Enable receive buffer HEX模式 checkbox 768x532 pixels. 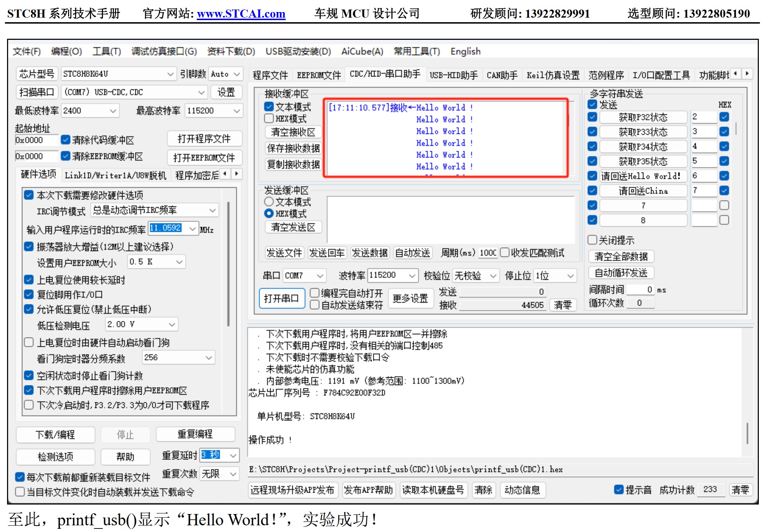pos(269,118)
